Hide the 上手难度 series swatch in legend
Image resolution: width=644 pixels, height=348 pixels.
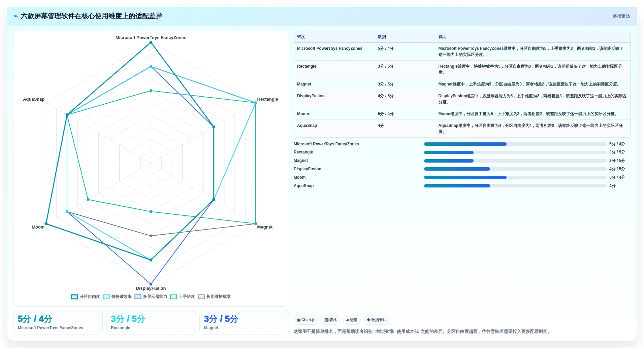point(173,297)
